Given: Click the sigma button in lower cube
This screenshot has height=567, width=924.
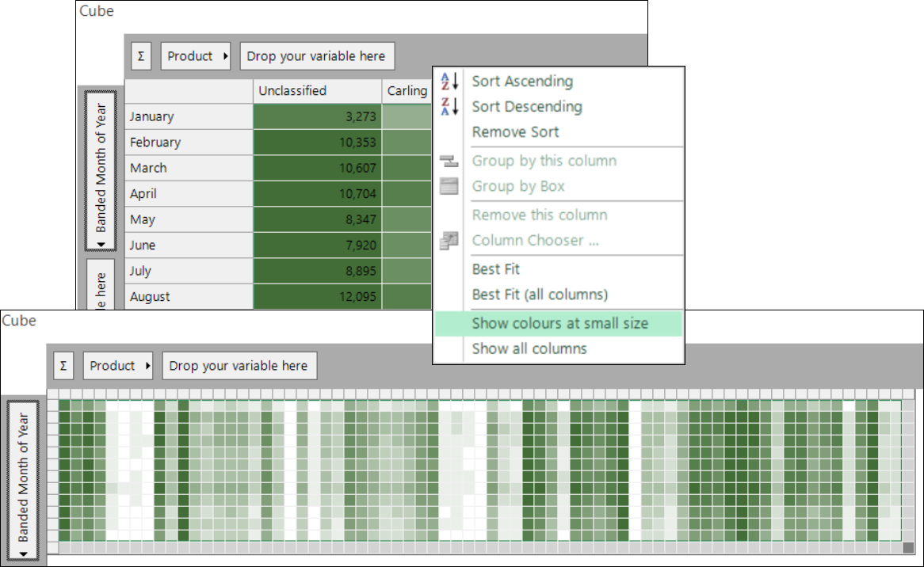Looking at the screenshot, I should click(63, 366).
